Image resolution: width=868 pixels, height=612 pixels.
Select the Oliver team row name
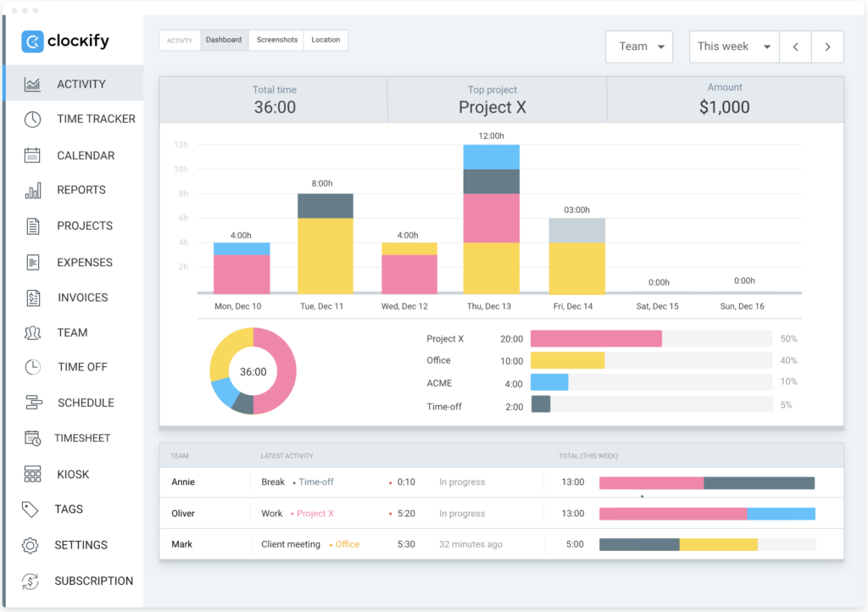click(x=183, y=514)
